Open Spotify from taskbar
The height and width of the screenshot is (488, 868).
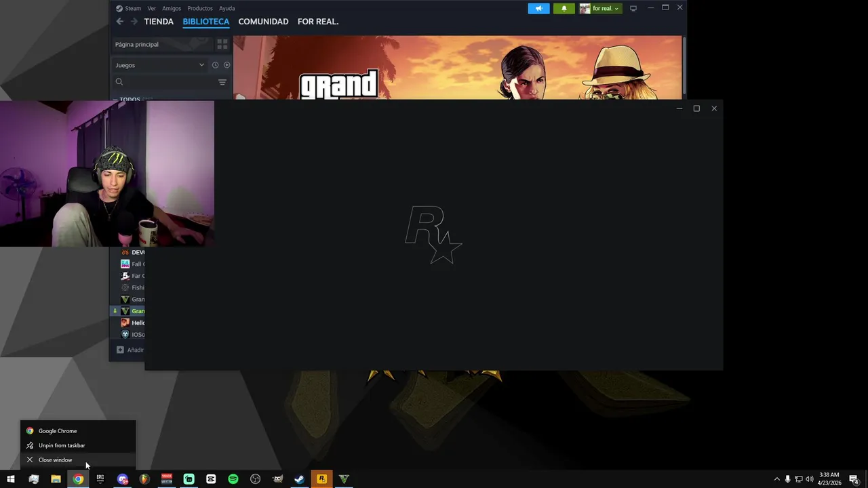tap(233, 479)
